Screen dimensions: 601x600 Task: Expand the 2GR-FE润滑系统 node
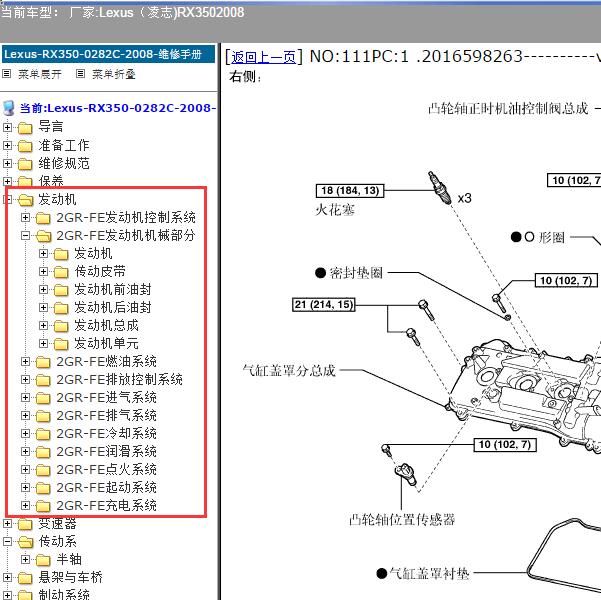coord(25,452)
